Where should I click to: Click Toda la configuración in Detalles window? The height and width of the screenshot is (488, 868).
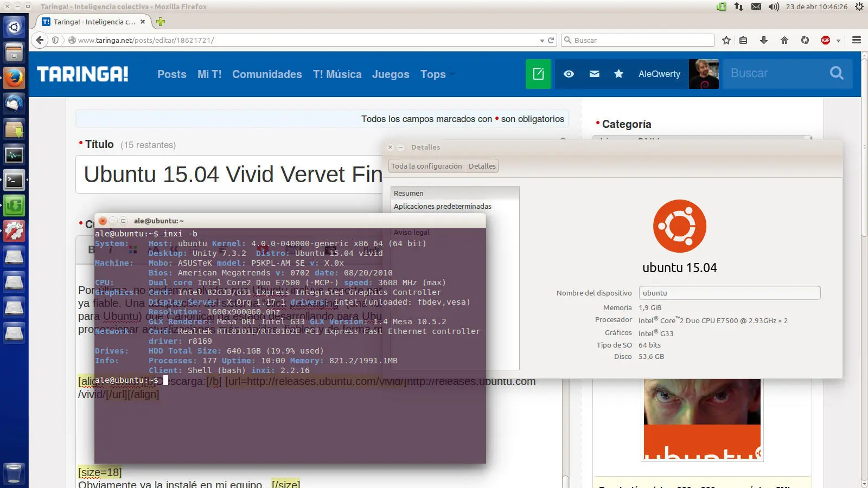click(x=426, y=166)
